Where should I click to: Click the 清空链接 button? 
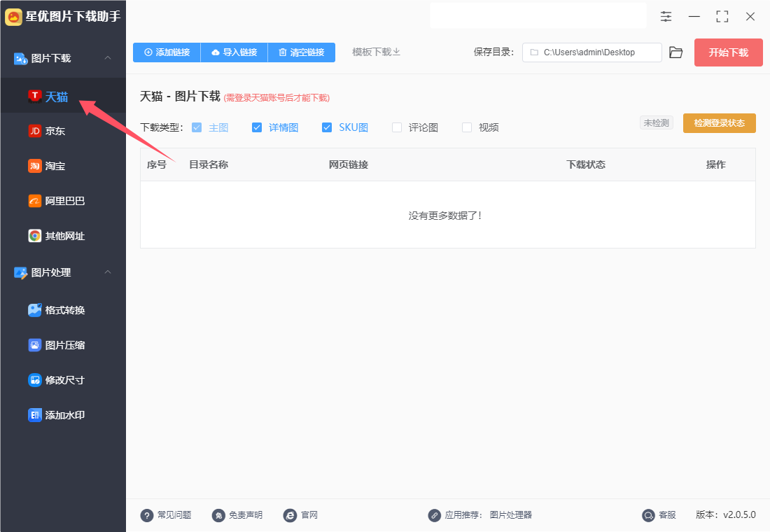tap(302, 52)
